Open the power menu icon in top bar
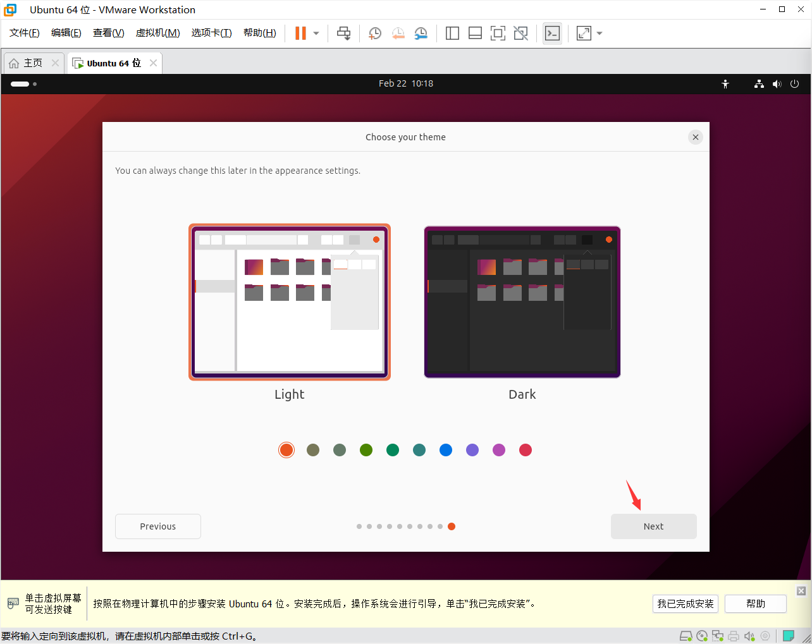This screenshot has width=812, height=644. [x=795, y=83]
